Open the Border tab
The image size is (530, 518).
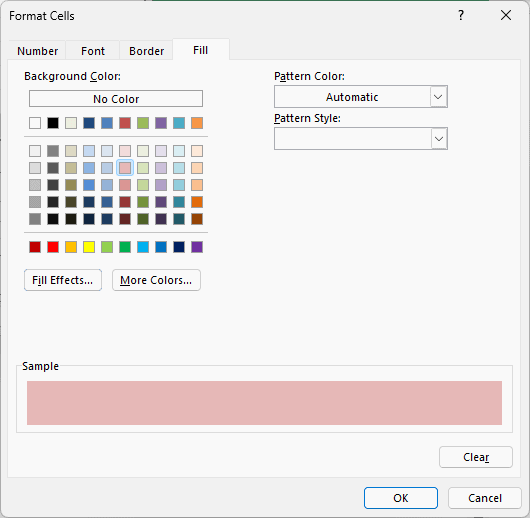point(146,51)
